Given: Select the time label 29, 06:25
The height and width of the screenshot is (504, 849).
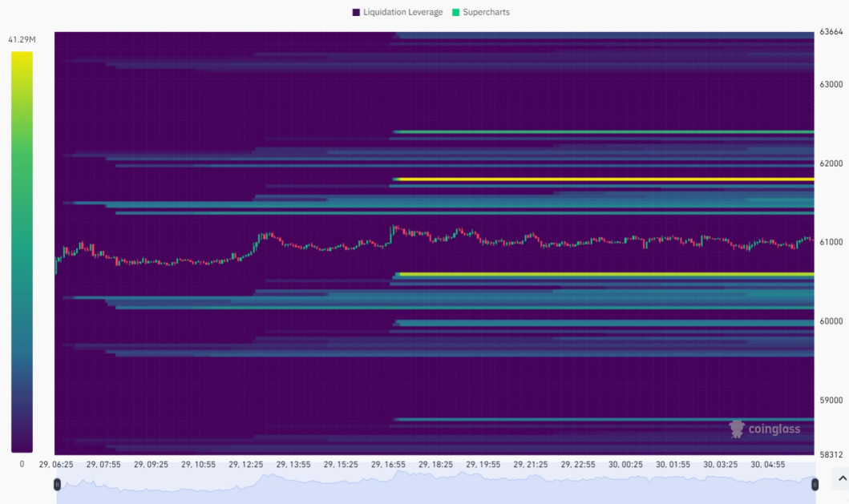Looking at the screenshot, I should pos(55,463).
